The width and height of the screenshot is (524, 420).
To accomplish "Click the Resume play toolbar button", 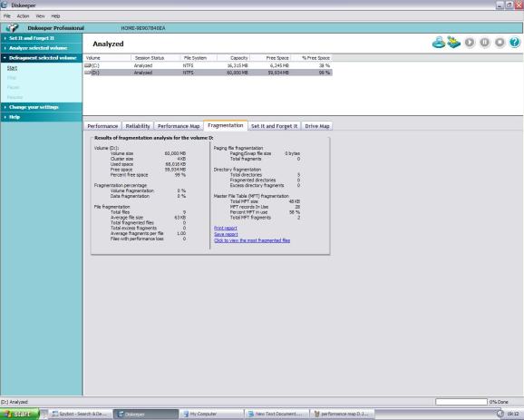I will point(470,43).
